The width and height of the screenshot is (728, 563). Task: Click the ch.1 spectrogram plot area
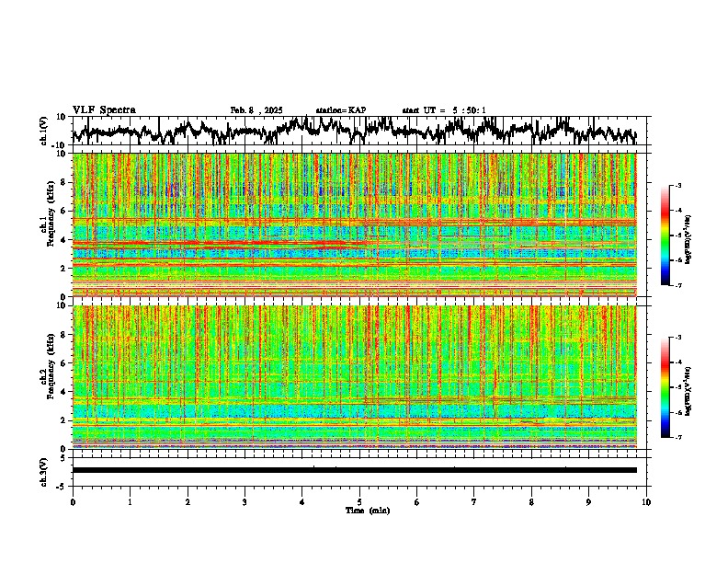coord(355,224)
